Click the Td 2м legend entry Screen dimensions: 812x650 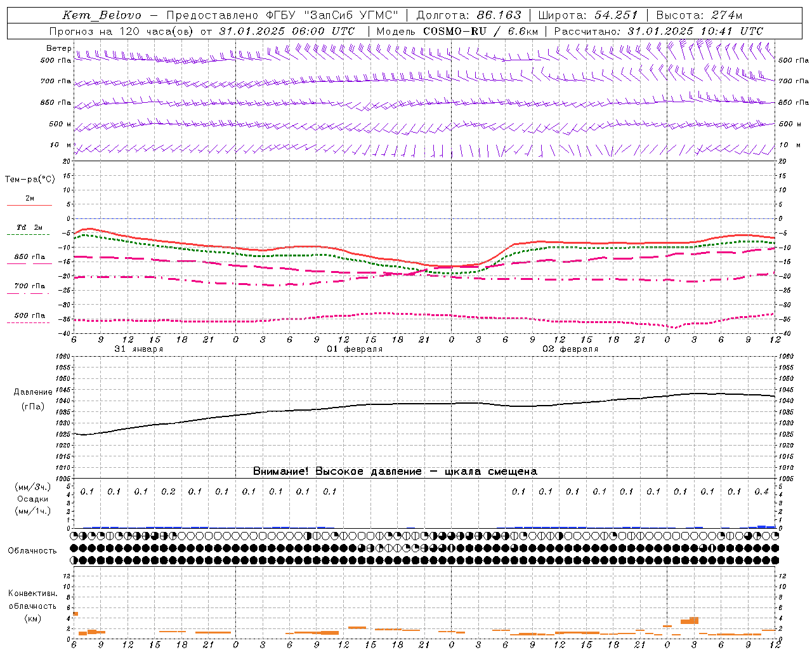click(30, 227)
